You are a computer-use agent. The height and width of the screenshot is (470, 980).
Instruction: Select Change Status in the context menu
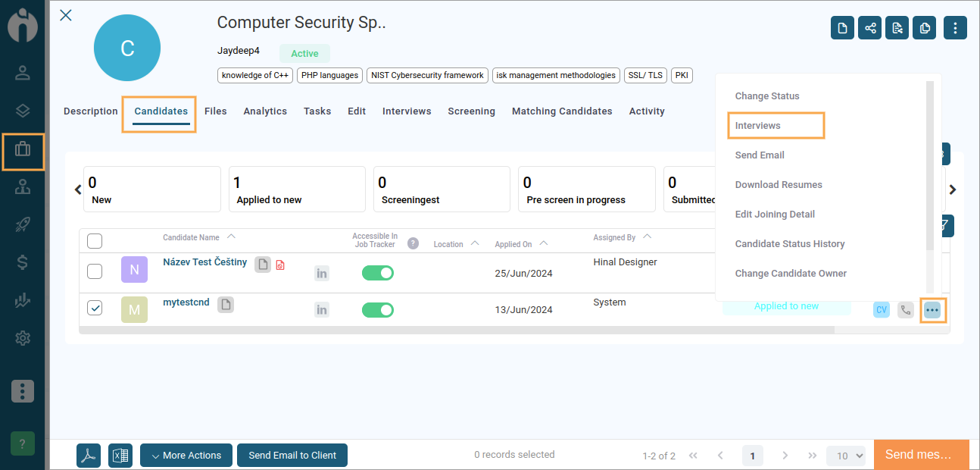pyautogui.click(x=767, y=96)
